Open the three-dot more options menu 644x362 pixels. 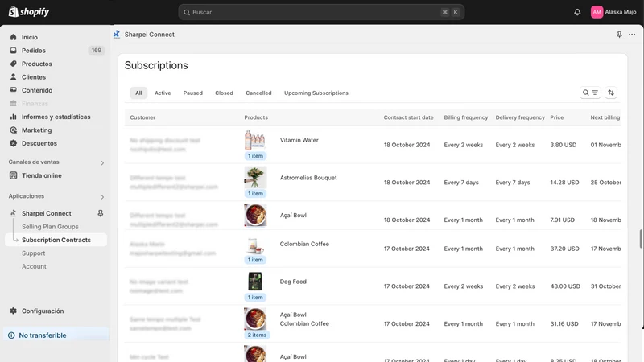click(632, 35)
